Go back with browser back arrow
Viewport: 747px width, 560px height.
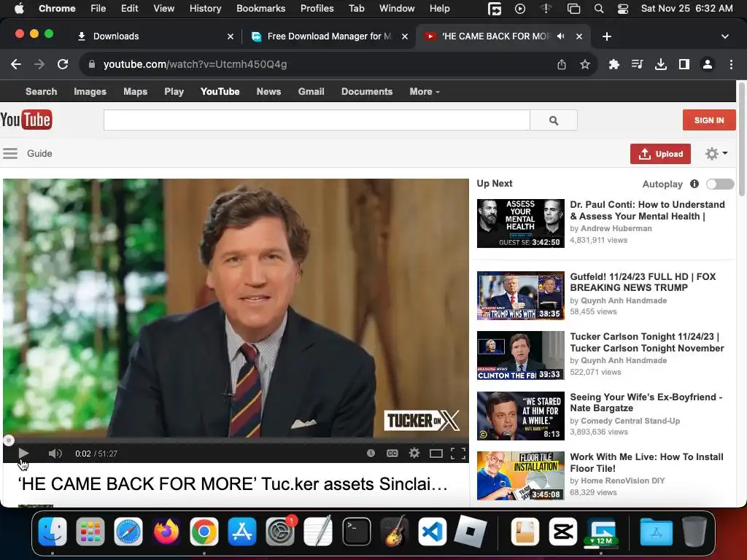click(x=16, y=64)
